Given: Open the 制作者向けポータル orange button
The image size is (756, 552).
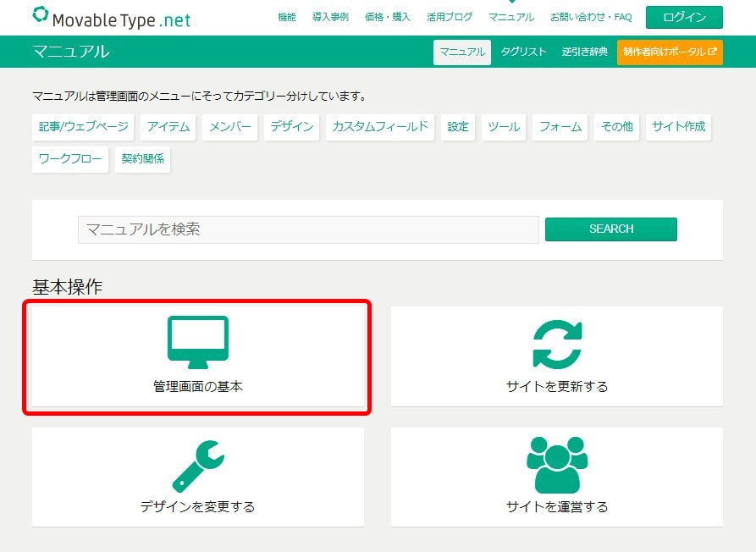Looking at the screenshot, I should click(670, 52).
